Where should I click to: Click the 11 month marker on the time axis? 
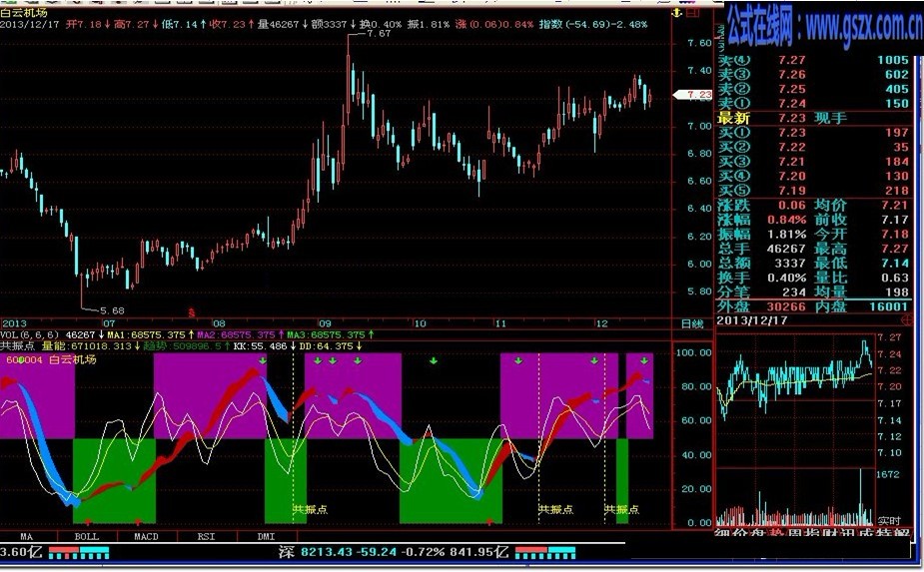[x=500, y=323]
